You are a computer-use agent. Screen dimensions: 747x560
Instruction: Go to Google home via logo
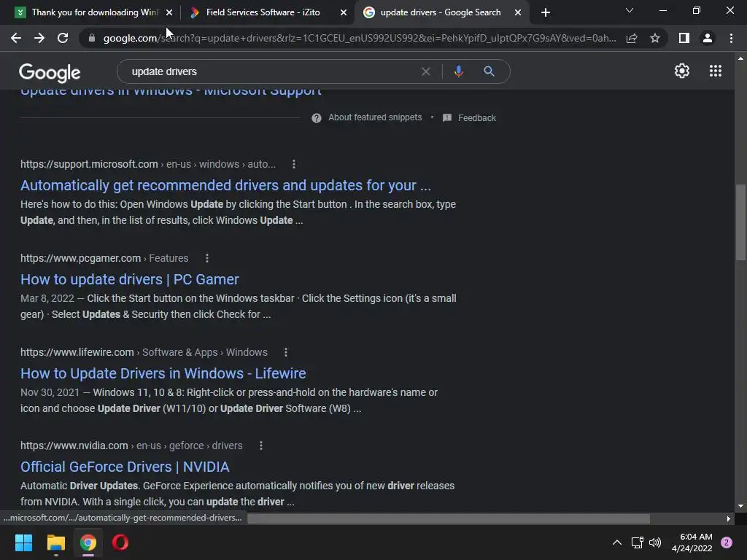(x=50, y=72)
